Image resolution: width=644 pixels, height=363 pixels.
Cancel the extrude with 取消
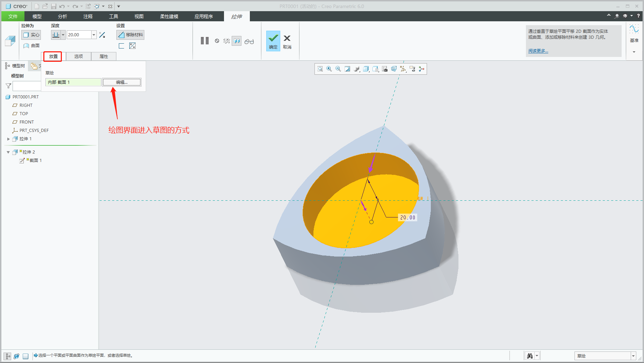click(x=287, y=42)
